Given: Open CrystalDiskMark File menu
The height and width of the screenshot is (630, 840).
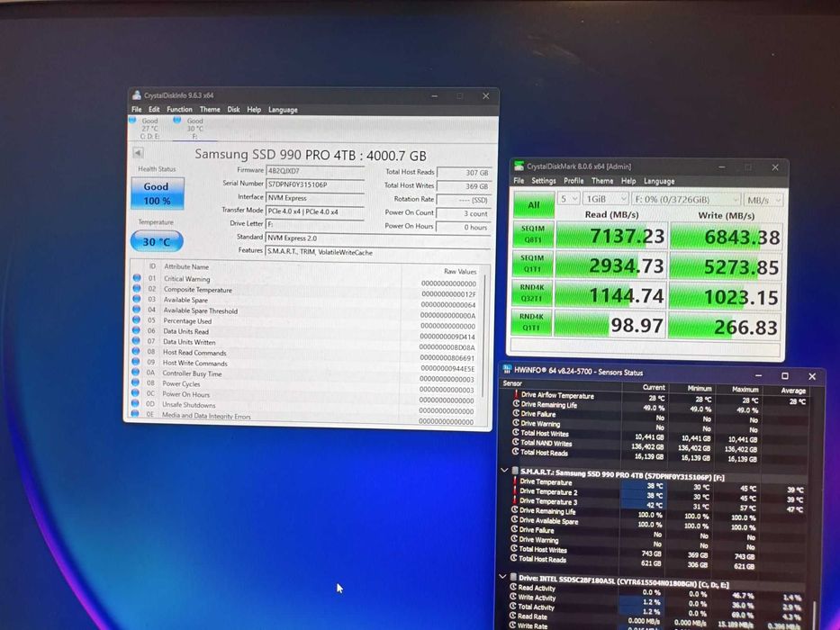Looking at the screenshot, I should [519, 181].
